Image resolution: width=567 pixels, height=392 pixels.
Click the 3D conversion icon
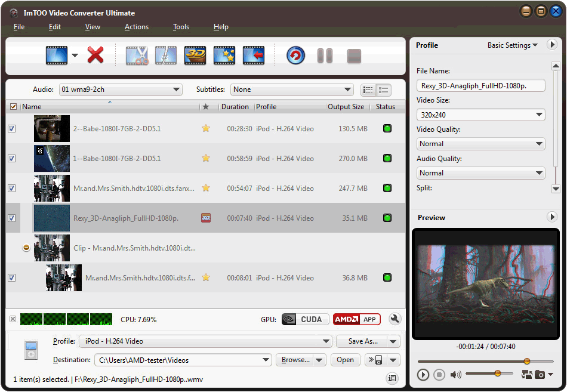point(195,55)
